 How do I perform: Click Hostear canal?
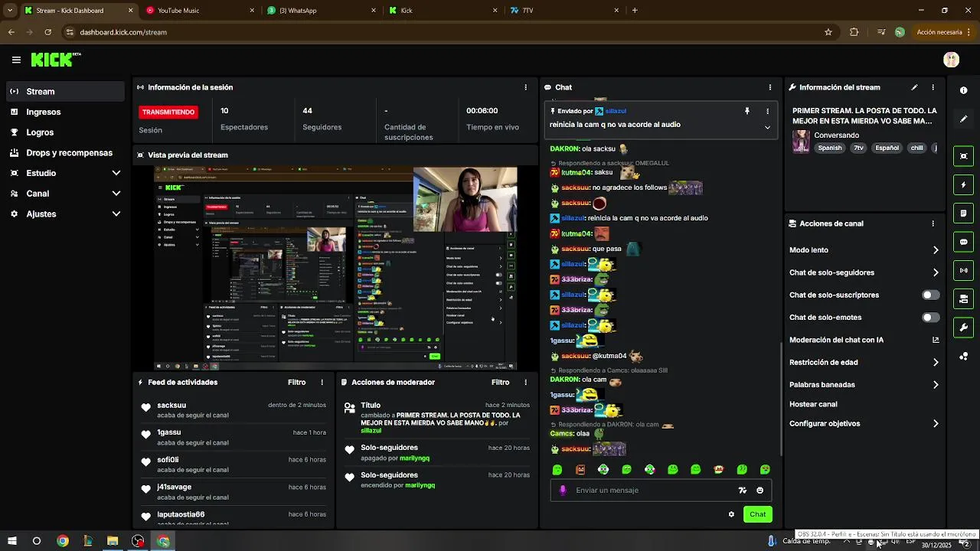tap(813, 404)
